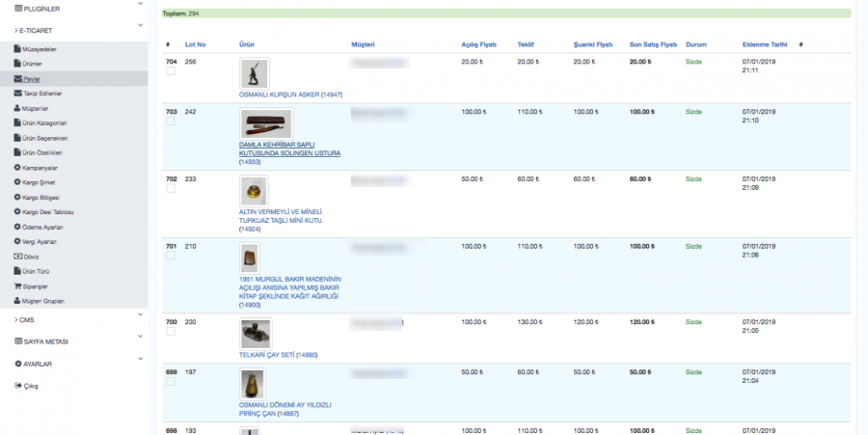Check the box for row 700

click(x=171, y=331)
